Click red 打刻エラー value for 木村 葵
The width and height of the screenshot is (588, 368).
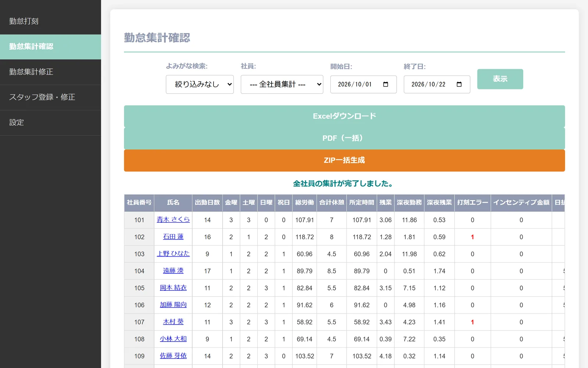[x=473, y=322]
